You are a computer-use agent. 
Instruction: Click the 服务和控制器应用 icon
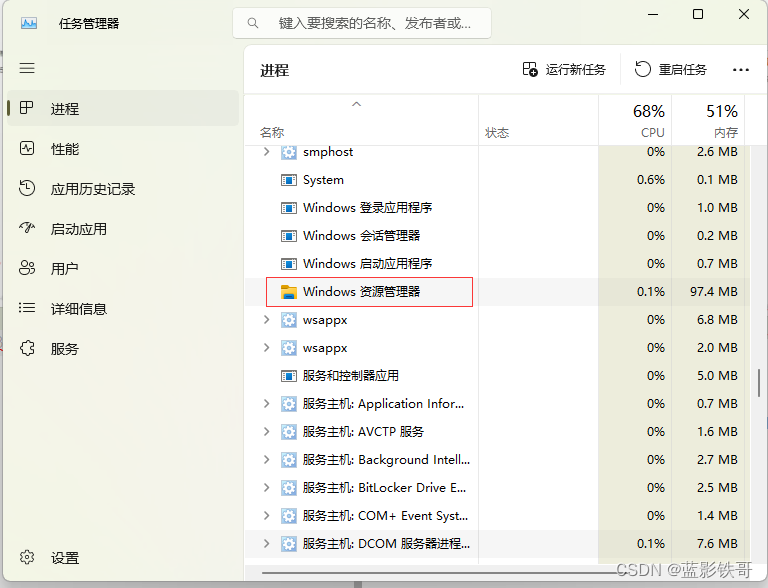pyautogui.click(x=288, y=376)
